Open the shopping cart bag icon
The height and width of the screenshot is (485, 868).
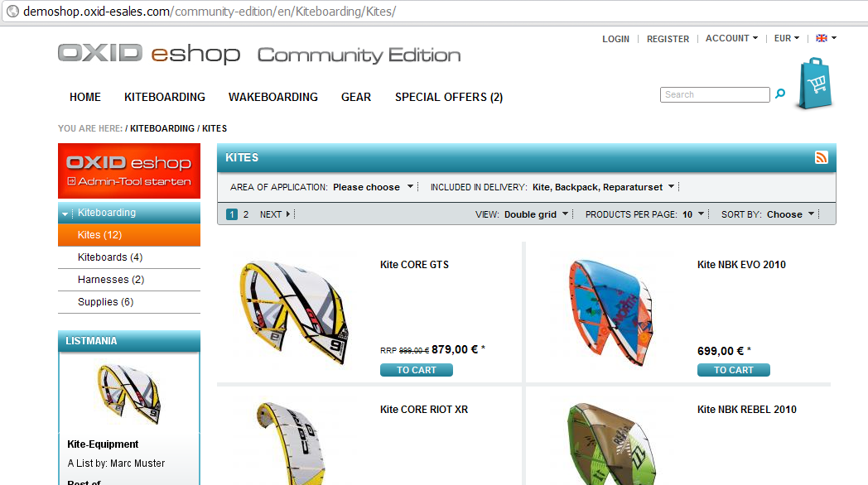(x=815, y=84)
